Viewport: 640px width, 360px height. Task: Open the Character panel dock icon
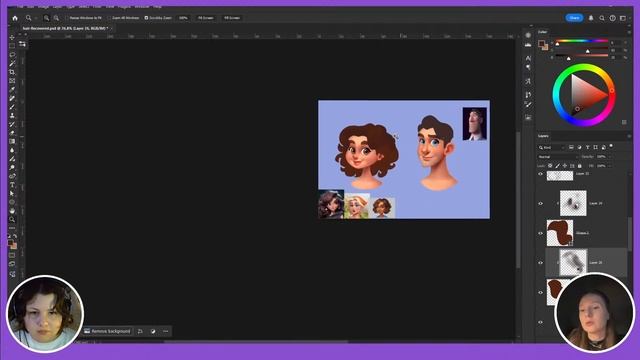(528, 58)
